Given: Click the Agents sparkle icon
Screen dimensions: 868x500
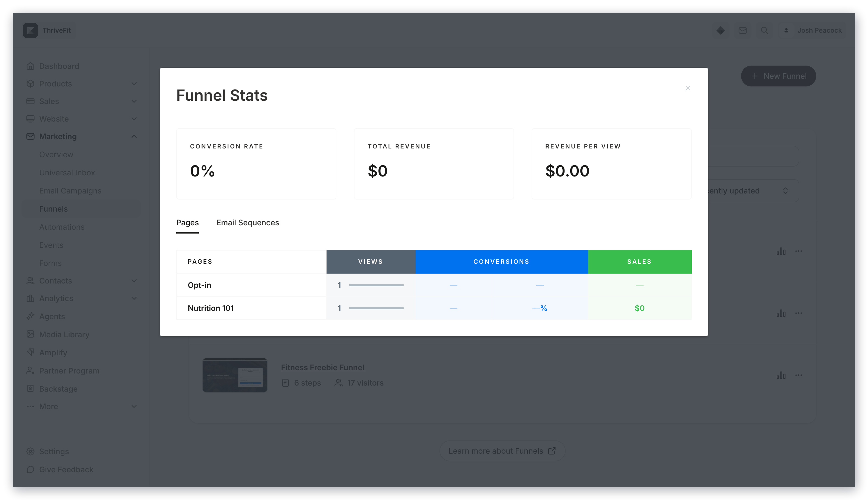Looking at the screenshot, I should coord(30,316).
